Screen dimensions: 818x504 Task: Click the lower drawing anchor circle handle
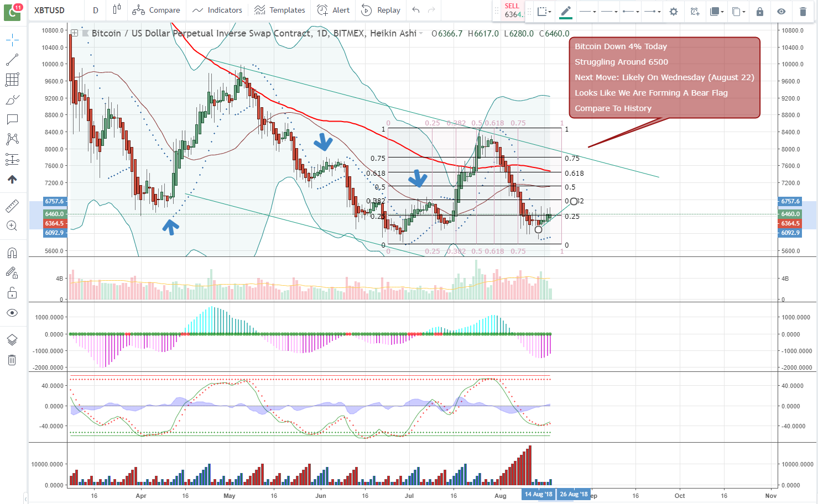(538, 229)
